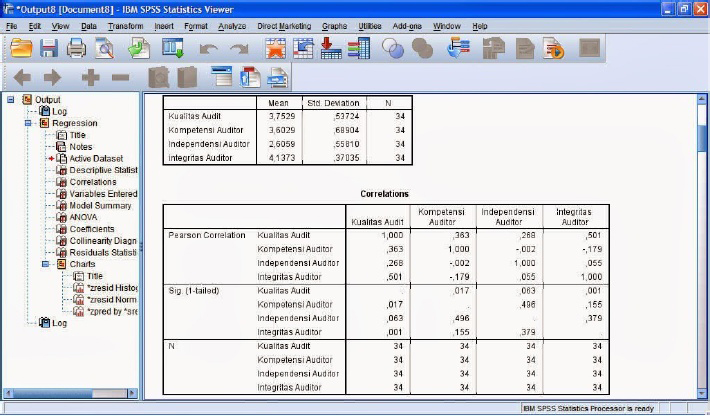Click the minus Collapse icon in the toolbar
Screen dimensions: 710x417
pos(120,77)
